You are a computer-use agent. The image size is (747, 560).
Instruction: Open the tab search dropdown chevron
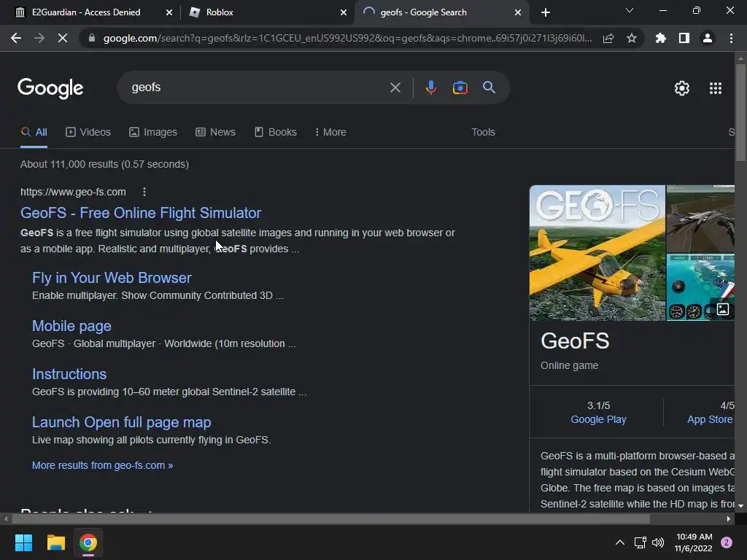point(630,11)
